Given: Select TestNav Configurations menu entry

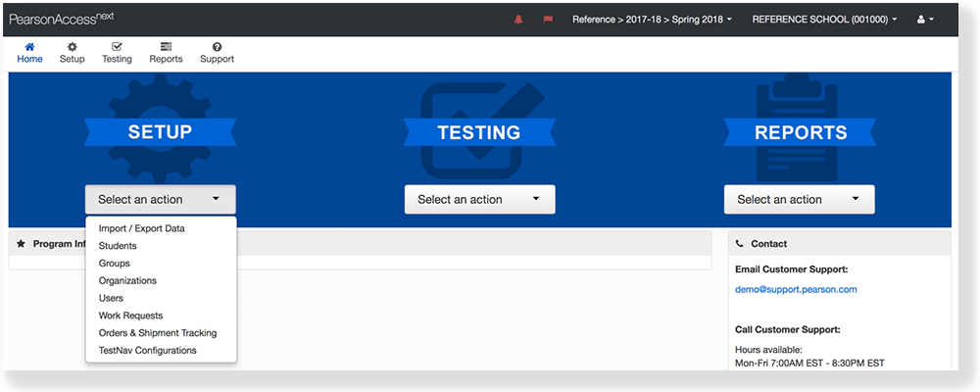Looking at the screenshot, I should [x=147, y=350].
